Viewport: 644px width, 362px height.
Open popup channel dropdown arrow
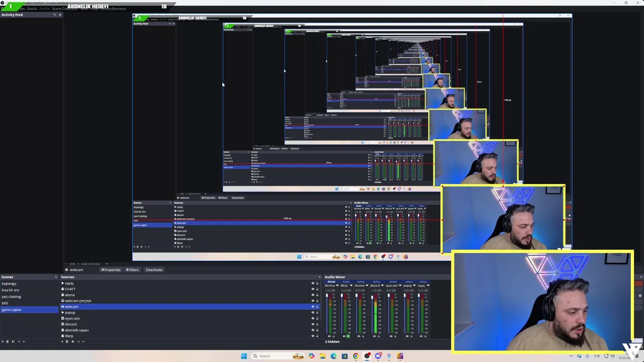click(x=414, y=286)
